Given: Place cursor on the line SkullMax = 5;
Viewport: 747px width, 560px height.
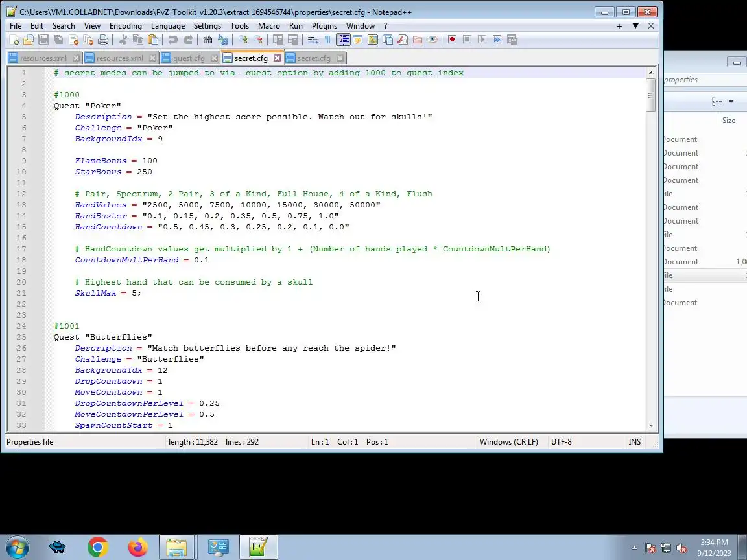Looking at the screenshot, I should [108, 293].
